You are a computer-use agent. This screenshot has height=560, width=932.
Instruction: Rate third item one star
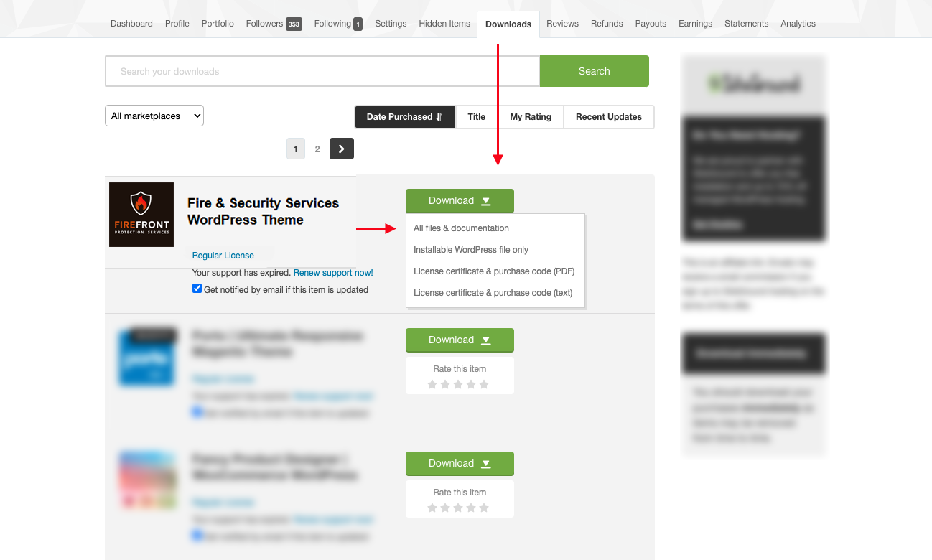[432, 508]
